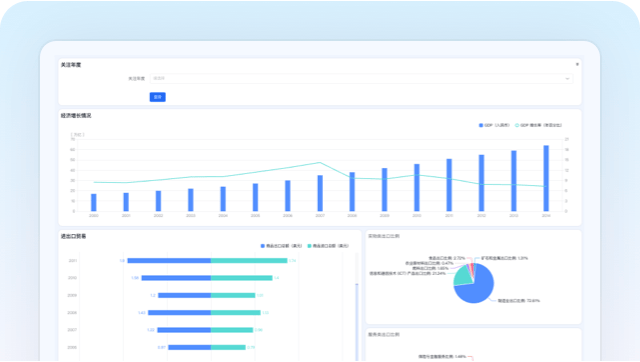Toggle the GDP growth rate line legend item

pos(538,125)
